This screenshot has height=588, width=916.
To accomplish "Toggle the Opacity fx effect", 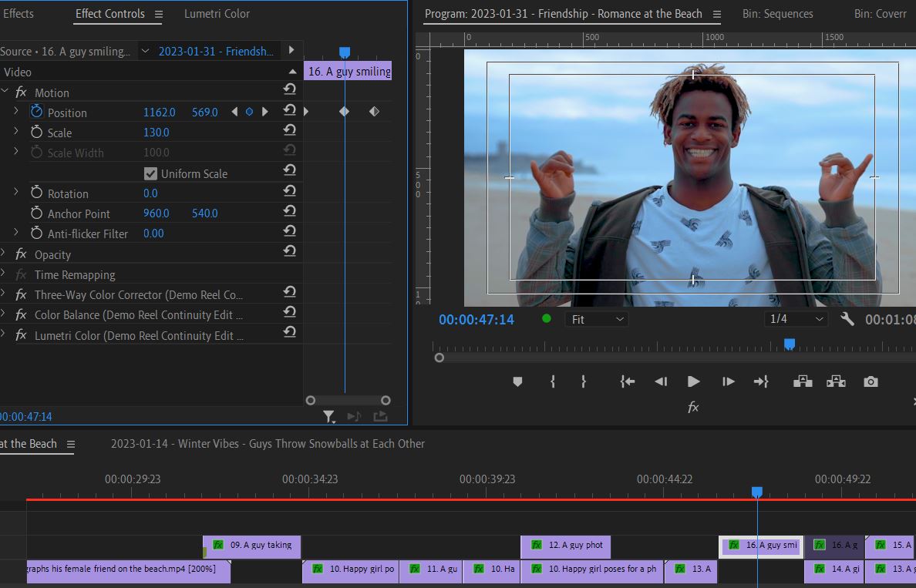I will [x=21, y=254].
